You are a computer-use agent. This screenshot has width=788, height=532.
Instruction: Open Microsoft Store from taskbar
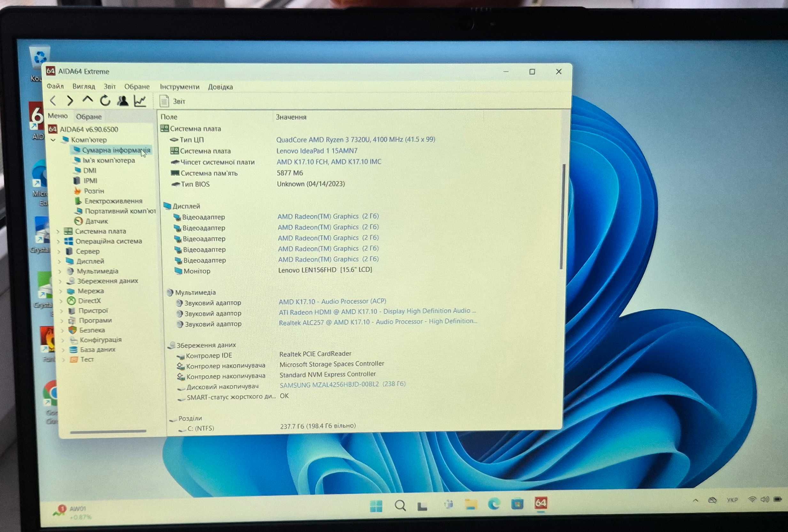(x=517, y=504)
